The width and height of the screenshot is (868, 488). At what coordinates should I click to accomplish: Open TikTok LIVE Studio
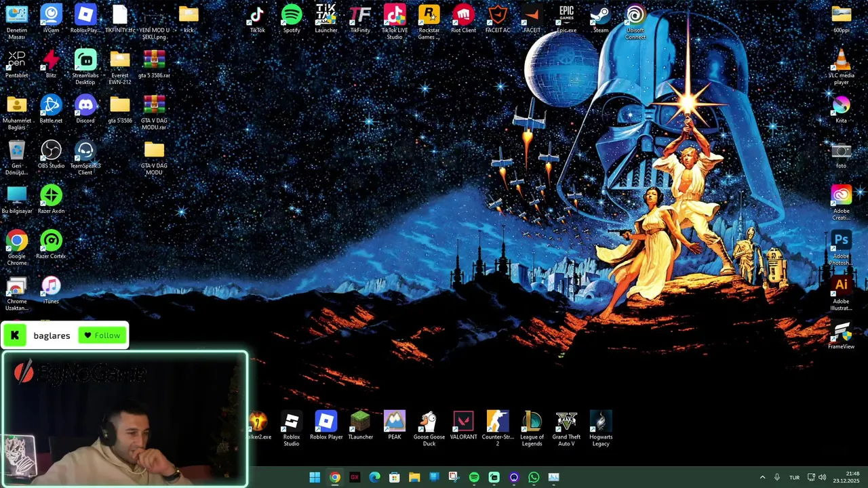(395, 21)
